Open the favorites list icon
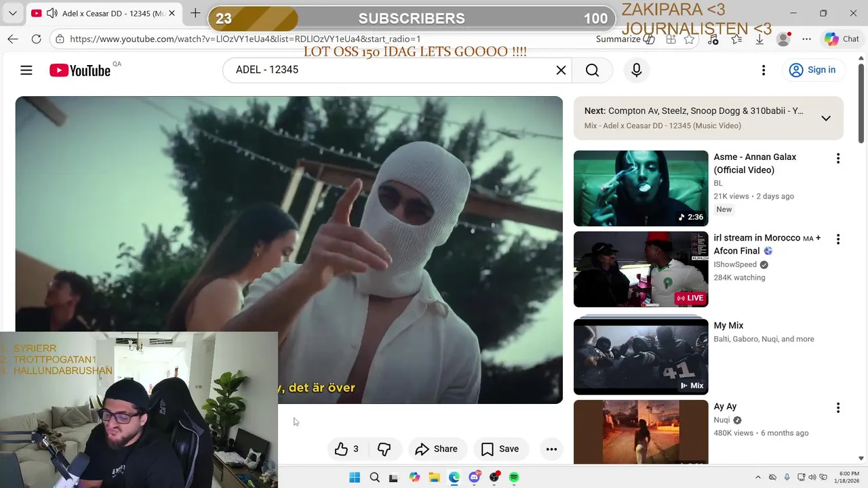This screenshot has width=868, height=488. tap(736, 39)
